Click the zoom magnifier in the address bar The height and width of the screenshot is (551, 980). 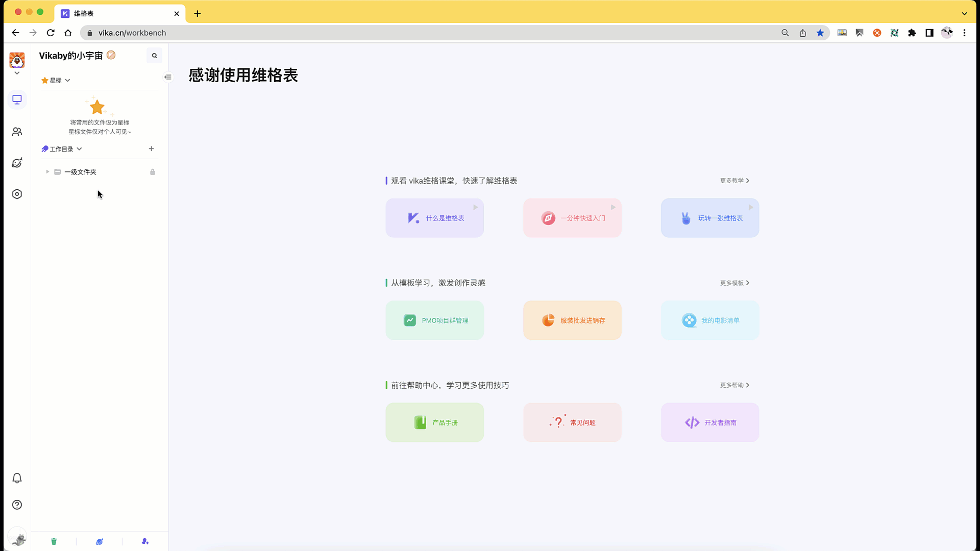pyautogui.click(x=785, y=33)
